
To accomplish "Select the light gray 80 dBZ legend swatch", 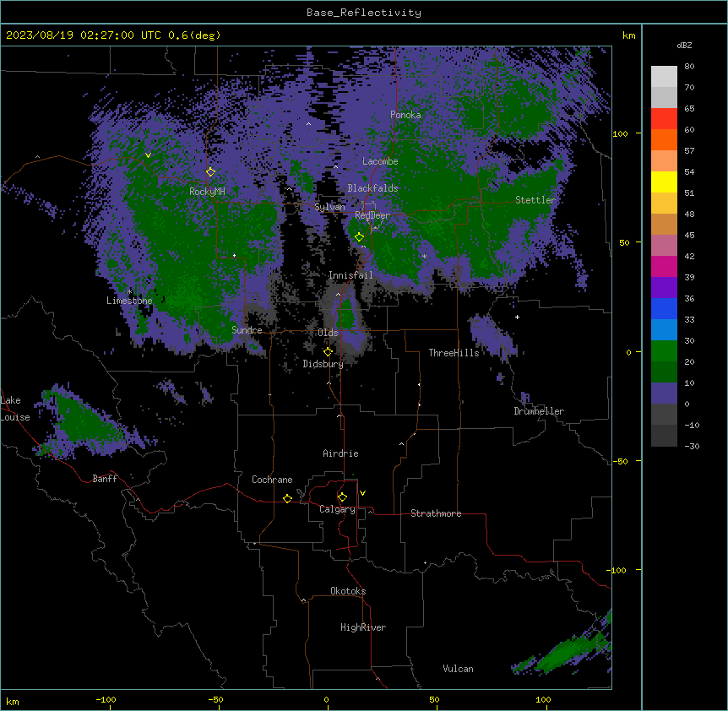I will (x=664, y=76).
